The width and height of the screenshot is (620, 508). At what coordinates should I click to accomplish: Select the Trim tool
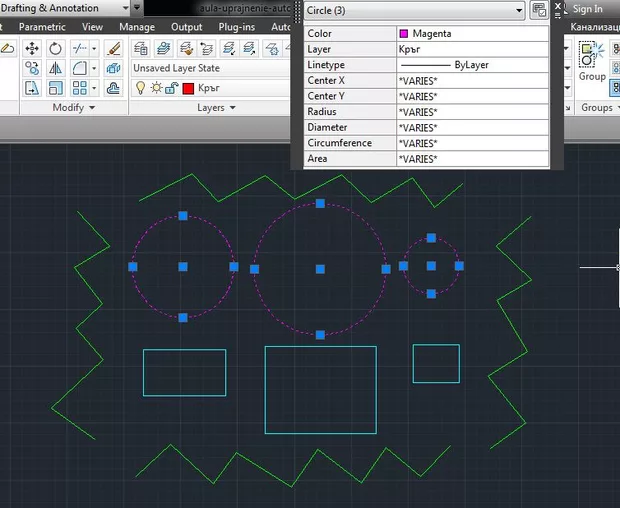coord(80,49)
